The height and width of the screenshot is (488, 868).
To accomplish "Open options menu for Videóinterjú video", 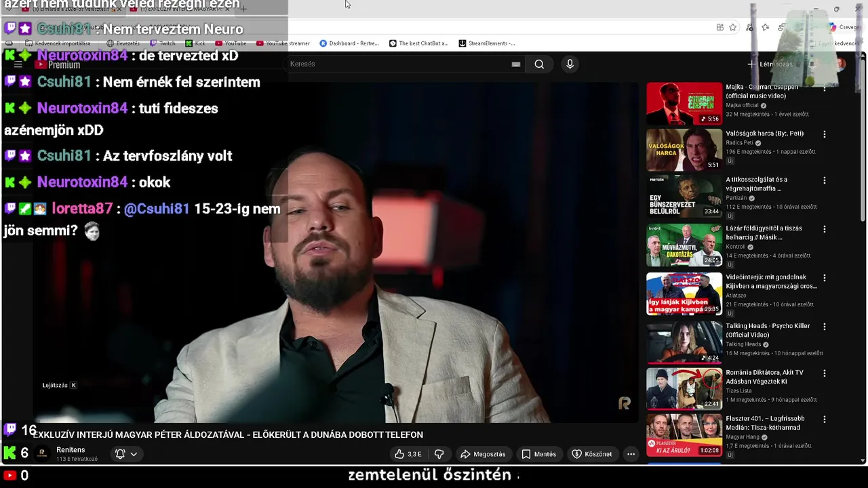I will coord(825,278).
